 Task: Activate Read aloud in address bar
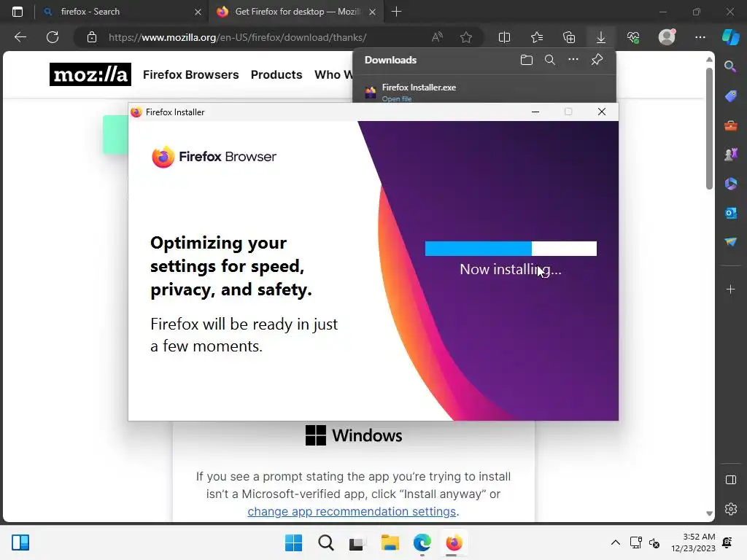coord(437,37)
